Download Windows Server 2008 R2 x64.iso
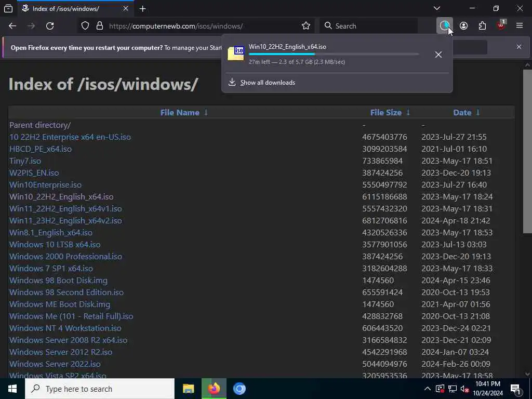This screenshot has width=532, height=399. (68, 340)
